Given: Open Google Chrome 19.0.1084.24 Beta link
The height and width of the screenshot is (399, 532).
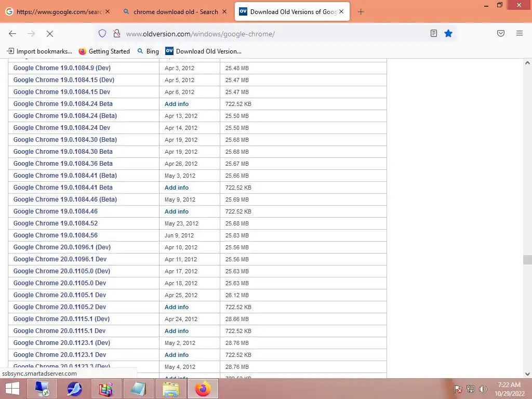Looking at the screenshot, I should tap(63, 104).
